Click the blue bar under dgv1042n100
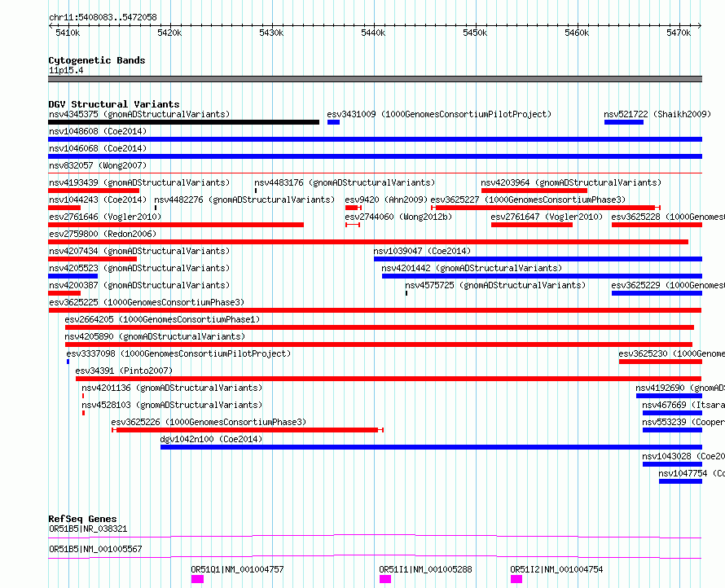 pyautogui.click(x=432, y=447)
